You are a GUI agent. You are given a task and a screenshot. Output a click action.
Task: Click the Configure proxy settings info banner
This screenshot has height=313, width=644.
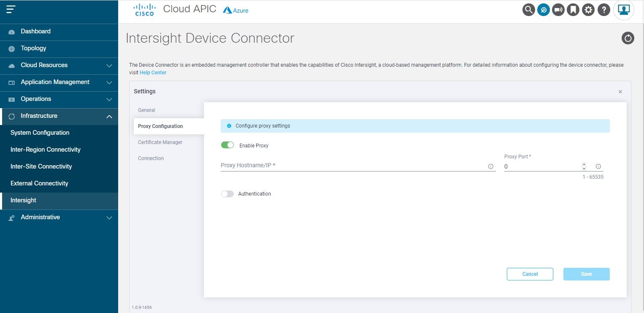[415, 126]
